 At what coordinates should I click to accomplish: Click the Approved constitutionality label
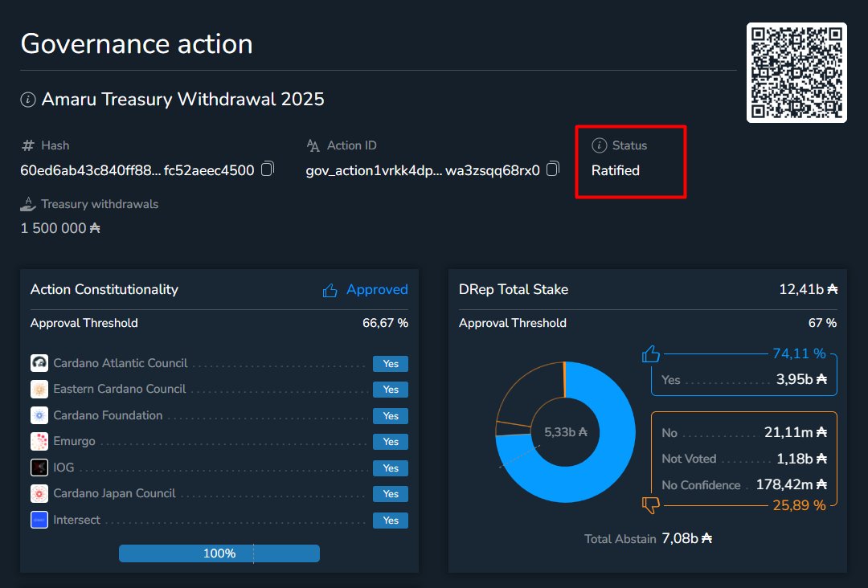click(x=377, y=289)
